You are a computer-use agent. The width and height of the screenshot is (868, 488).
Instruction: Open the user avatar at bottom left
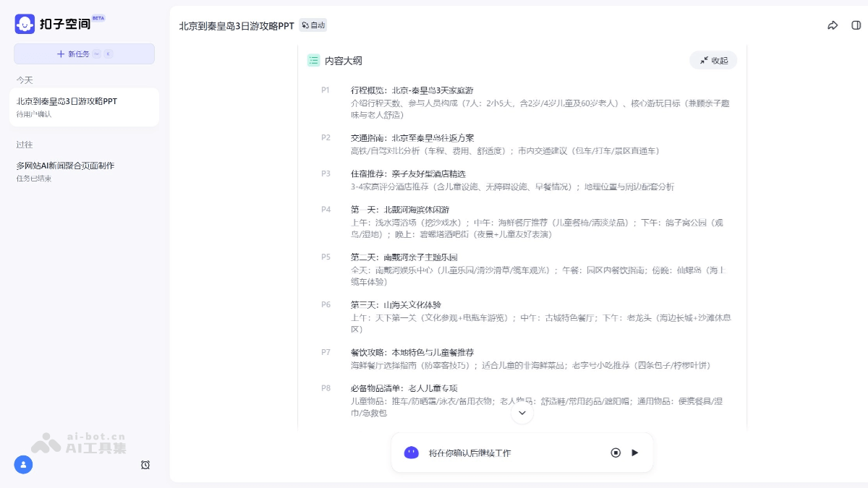[23, 465]
